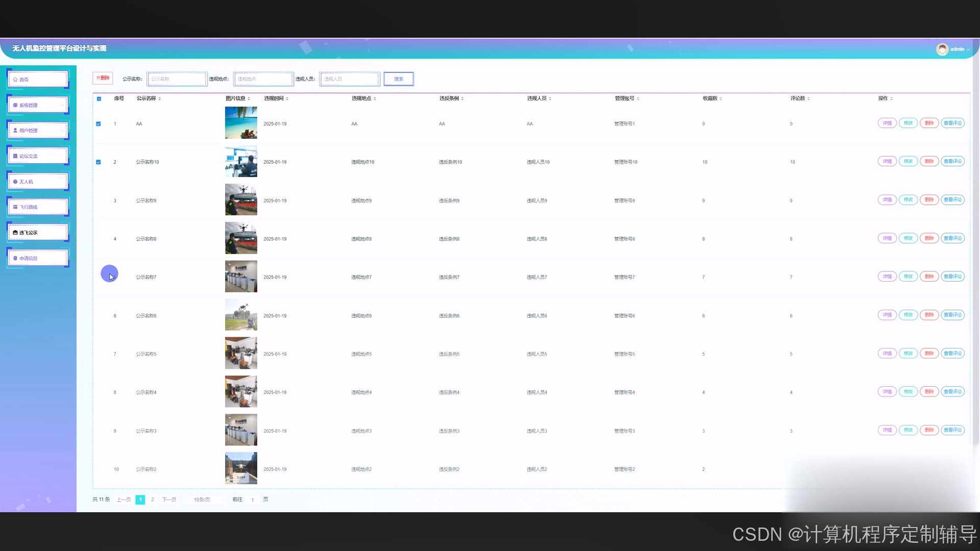Click the red 删除 batch delete button
Image resolution: width=980 pixels, height=551 pixels.
pos(103,78)
